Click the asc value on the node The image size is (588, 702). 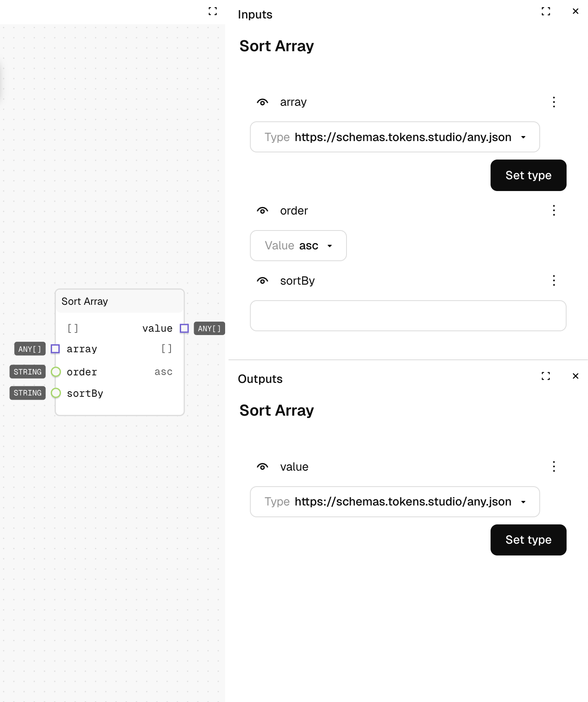(163, 372)
